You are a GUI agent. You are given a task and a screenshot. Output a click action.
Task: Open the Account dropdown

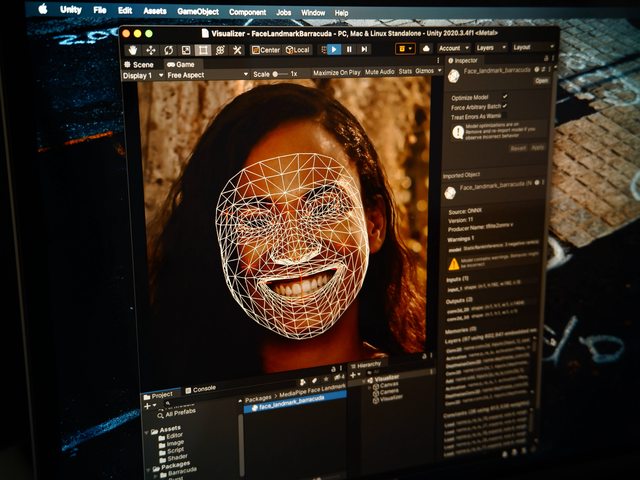coord(453,48)
